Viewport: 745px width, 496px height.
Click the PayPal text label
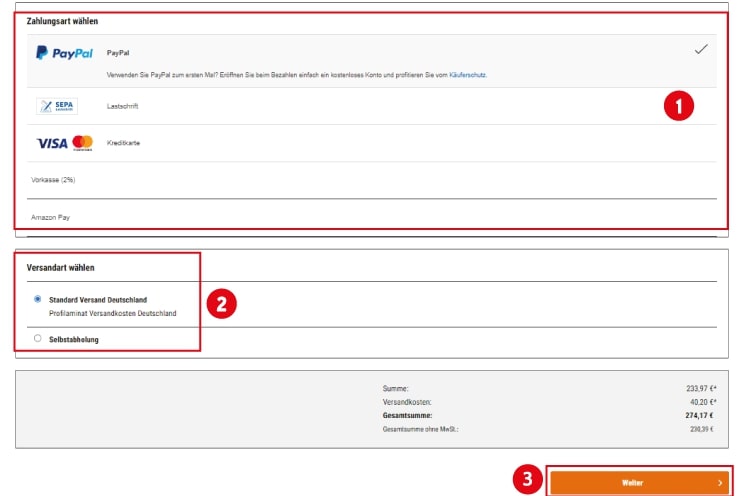pos(119,52)
